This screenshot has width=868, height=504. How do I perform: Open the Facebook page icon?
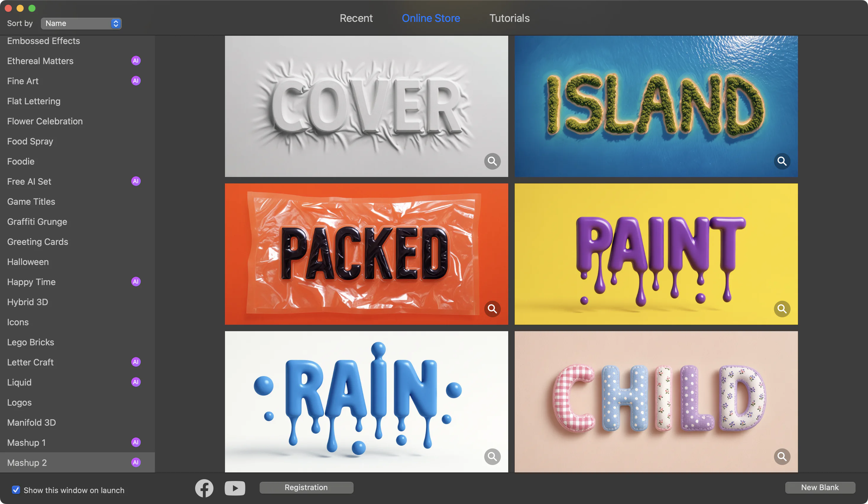pos(204,488)
